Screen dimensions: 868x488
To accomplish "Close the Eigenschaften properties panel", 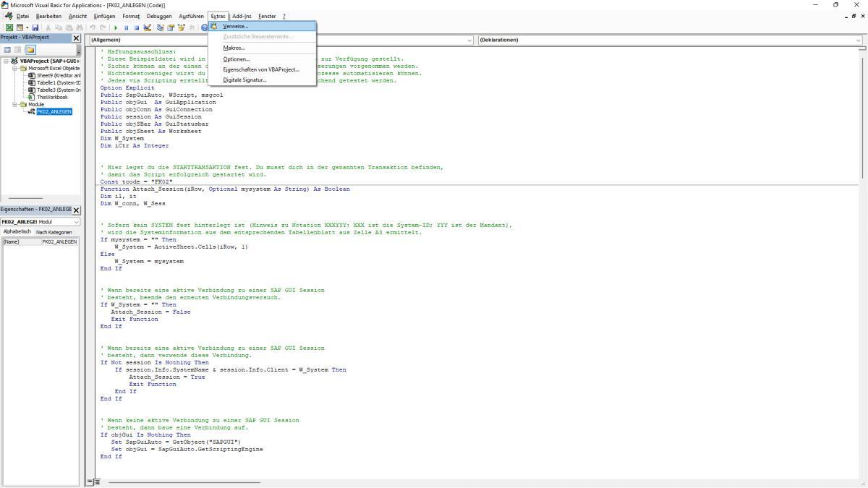I will pyautogui.click(x=77, y=210).
